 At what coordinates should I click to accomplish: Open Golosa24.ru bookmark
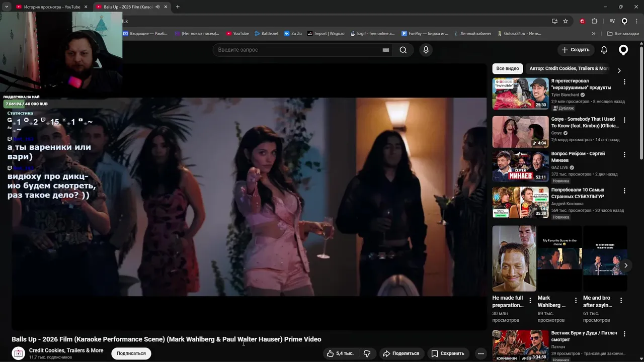519,34
